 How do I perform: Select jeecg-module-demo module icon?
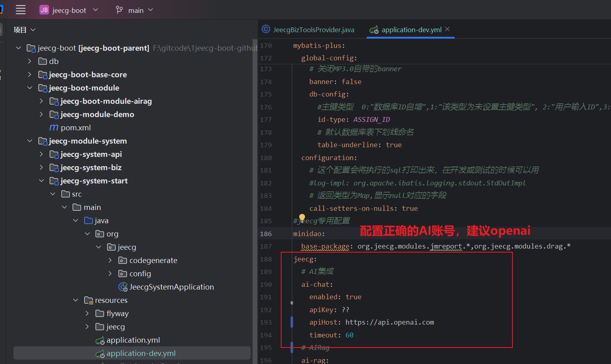click(54, 115)
